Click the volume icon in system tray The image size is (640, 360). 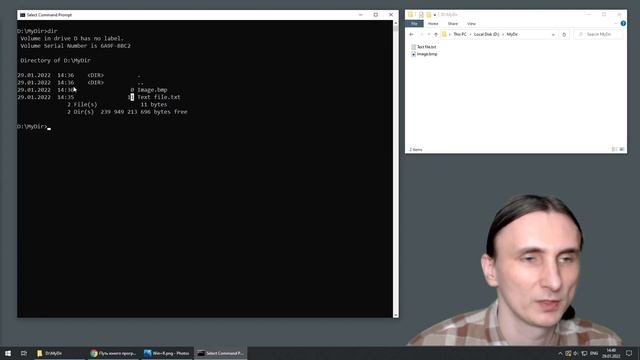(576, 353)
